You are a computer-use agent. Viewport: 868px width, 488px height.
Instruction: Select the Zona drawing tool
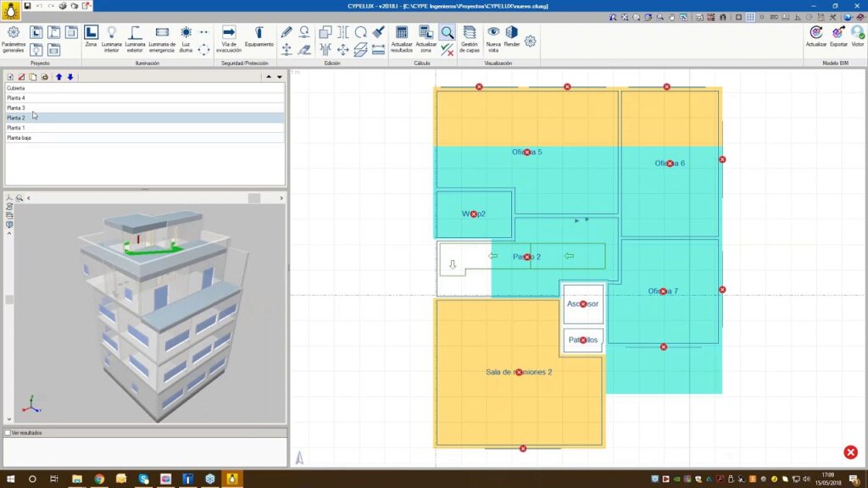tap(91, 36)
